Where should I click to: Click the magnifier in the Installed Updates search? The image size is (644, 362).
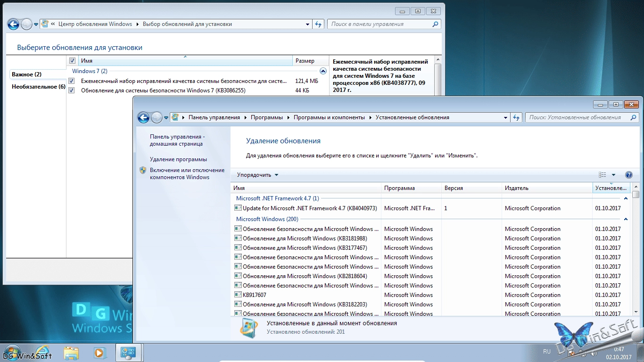(633, 117)
